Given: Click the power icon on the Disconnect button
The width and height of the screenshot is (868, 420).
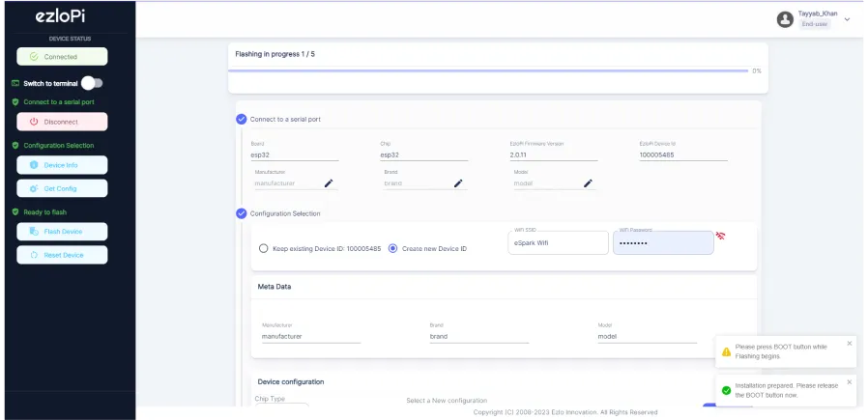Looking at the screenshot, I should [34, 122].
